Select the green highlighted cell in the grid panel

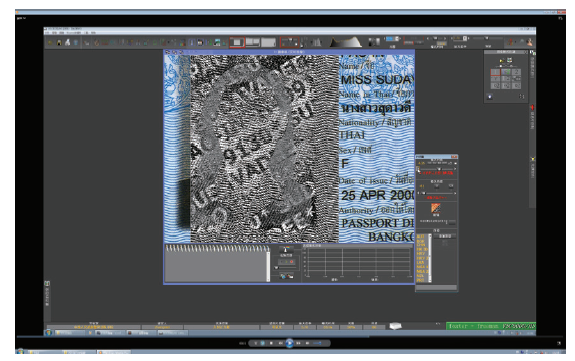tap(506, 72)
